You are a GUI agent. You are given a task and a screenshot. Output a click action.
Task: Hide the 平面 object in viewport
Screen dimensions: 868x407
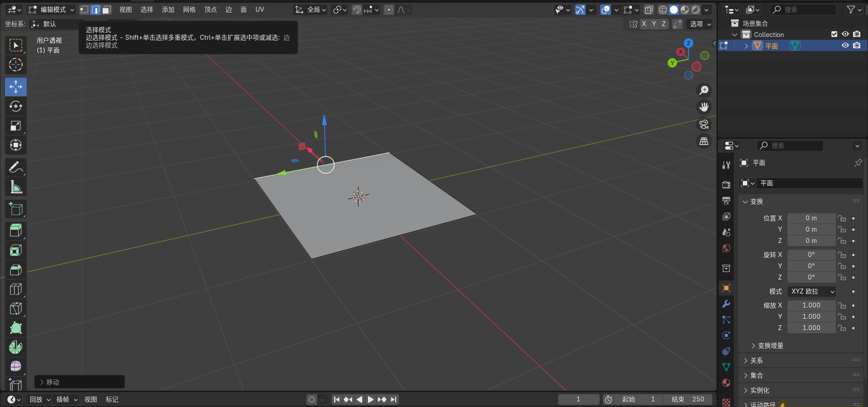pyautogui.click(x=845, y=46)
